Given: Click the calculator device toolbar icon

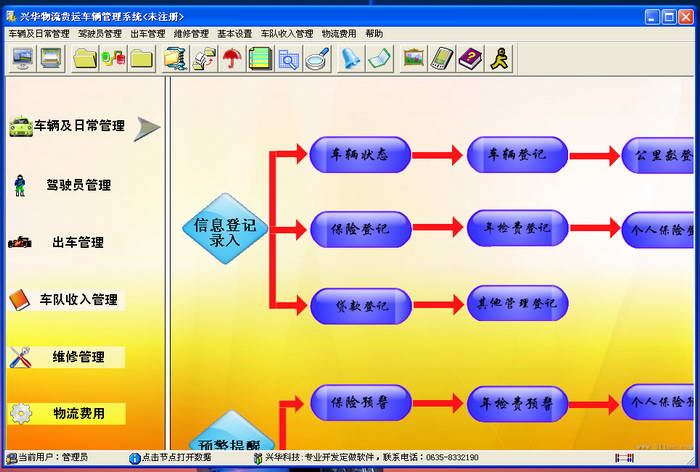Looking at the screenshot, I should tap(442, 58).
